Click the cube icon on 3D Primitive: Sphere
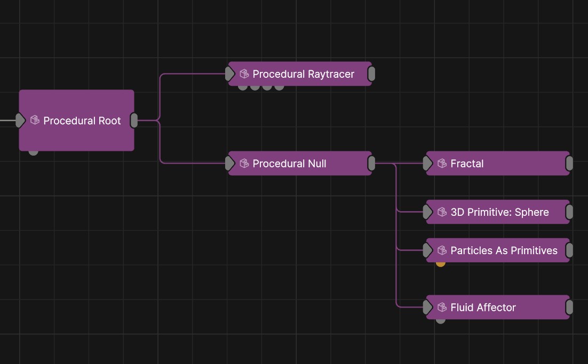This screenshot has width=588, height=364. pos(442,212)
